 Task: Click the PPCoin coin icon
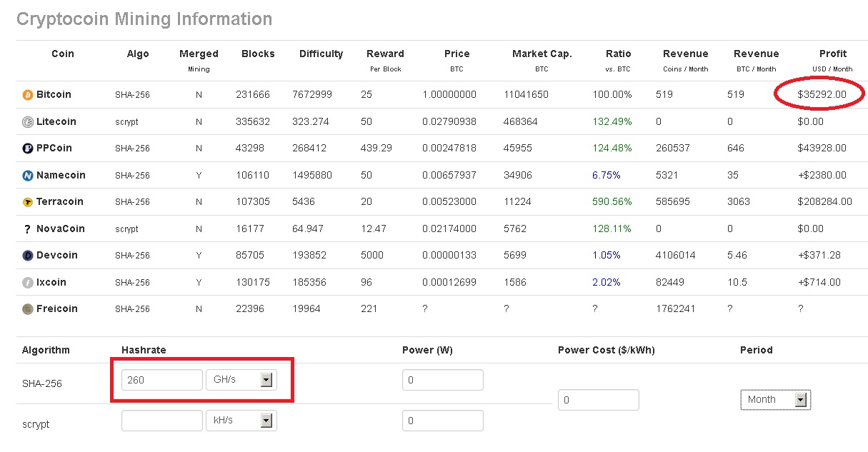pyautogui.click(x=28, y=148)
